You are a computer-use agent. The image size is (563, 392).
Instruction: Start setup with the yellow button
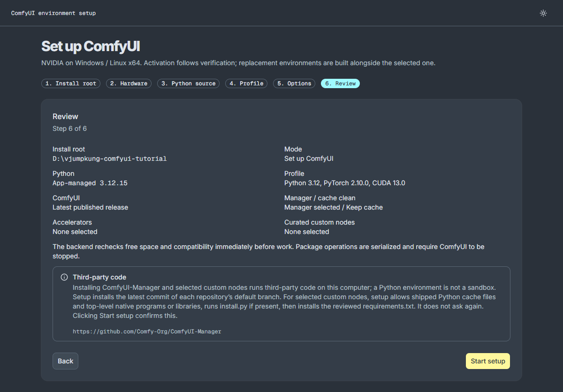click(488, 361)
